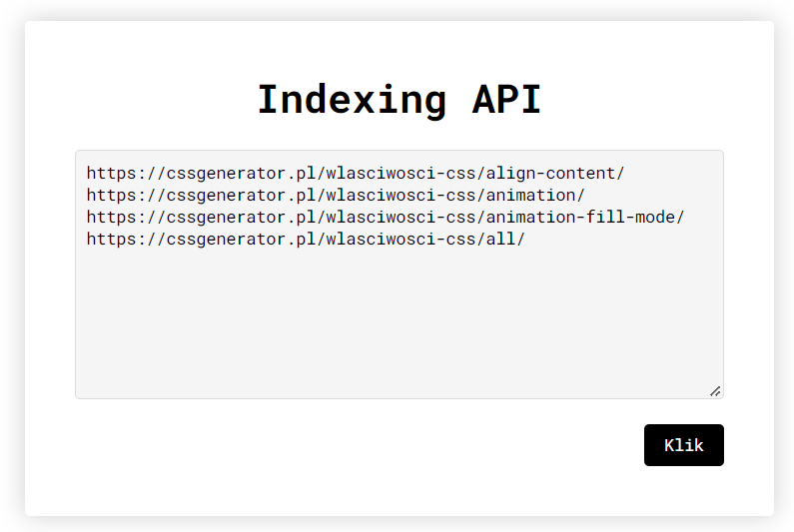794x532 pixels.
Task: Click the word Indexing in the title
Action: (353, 100)
